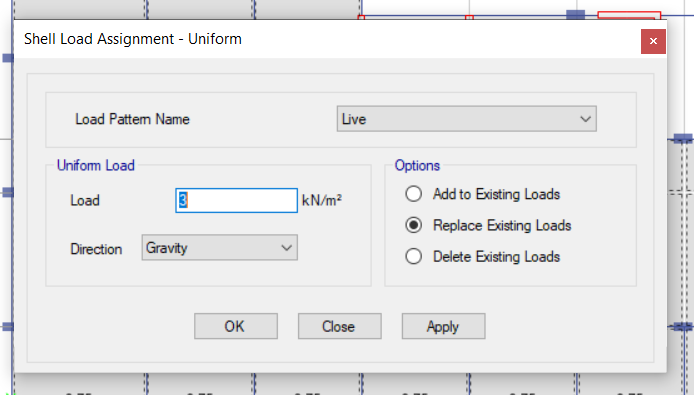Click the OK button
Viewport: 694px width, 395px height.
click(236, 326)
